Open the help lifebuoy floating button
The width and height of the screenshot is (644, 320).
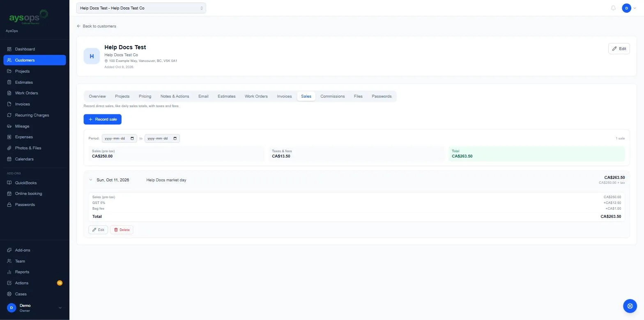pyautogui.click(x=630, y=306)
